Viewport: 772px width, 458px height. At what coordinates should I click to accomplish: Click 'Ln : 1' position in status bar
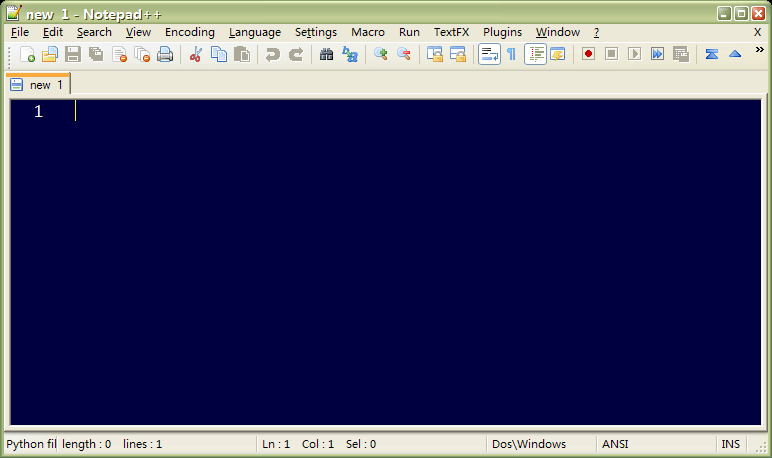click(276, 444)
